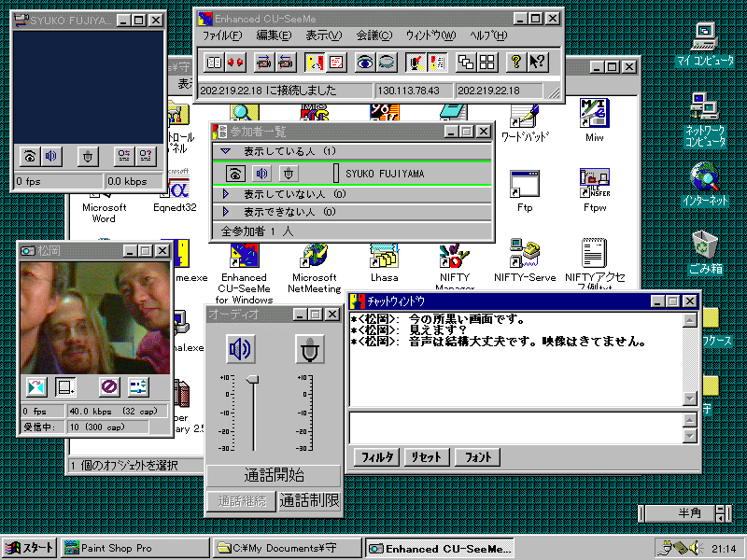Cascade windows using toolbar icon

(466, 63)
